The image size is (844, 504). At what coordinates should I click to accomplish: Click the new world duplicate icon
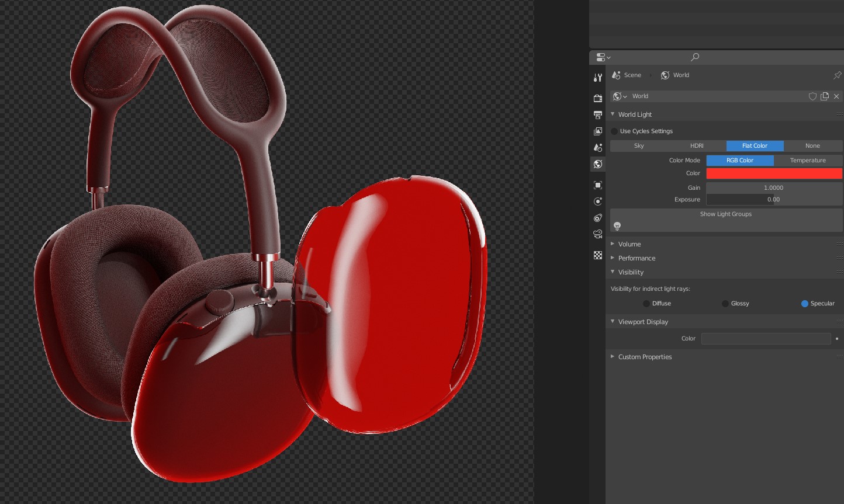click(x=825, y=96)
